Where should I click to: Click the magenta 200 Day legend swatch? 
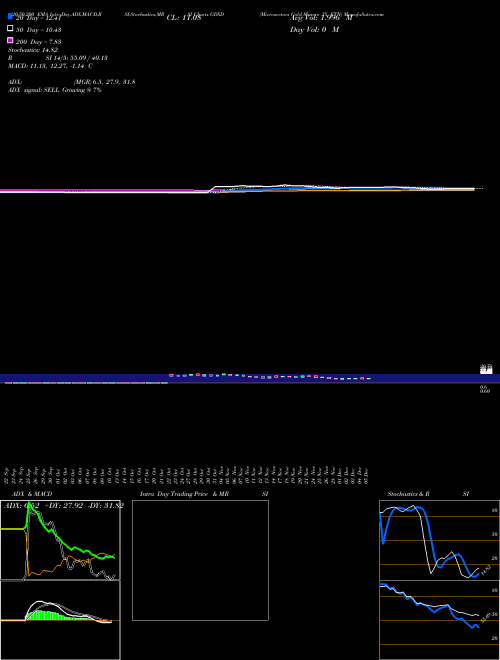(x=11, y=40)
